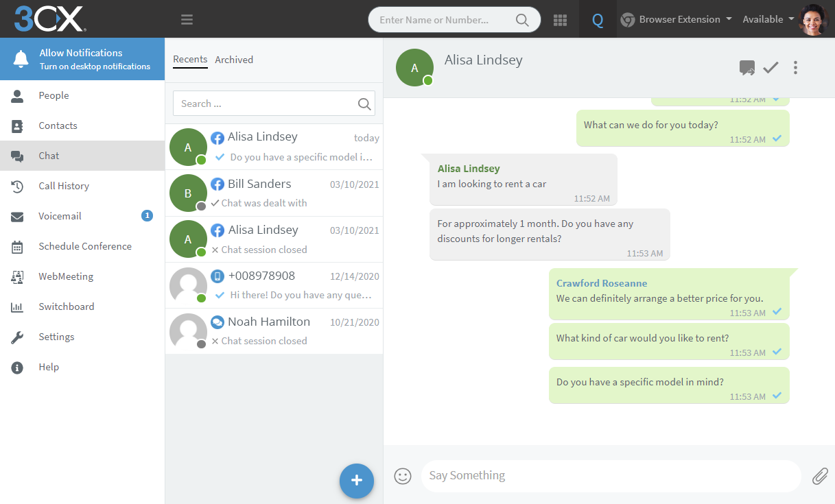Screen dimensions: 835x504
Task: Open the Available status dropdown
Action: (768, 19)
